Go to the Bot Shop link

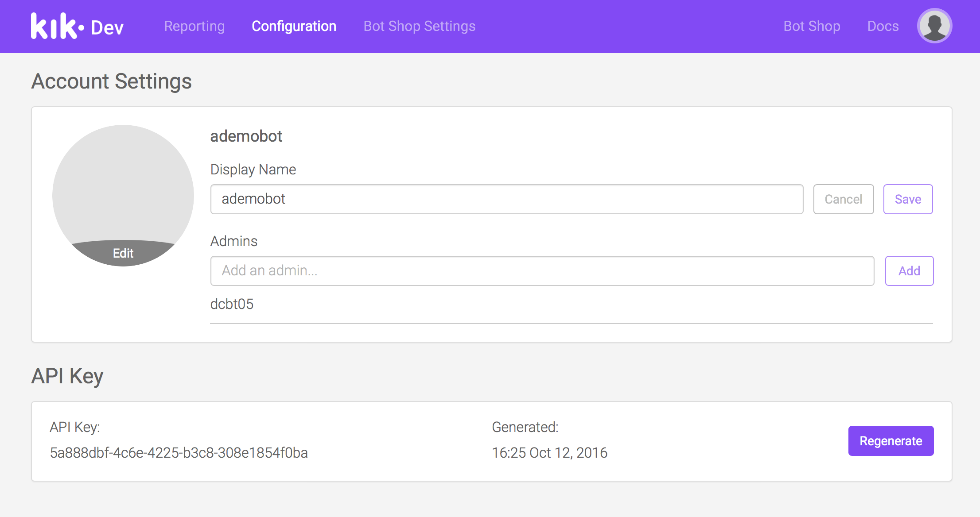coord(812,26)
